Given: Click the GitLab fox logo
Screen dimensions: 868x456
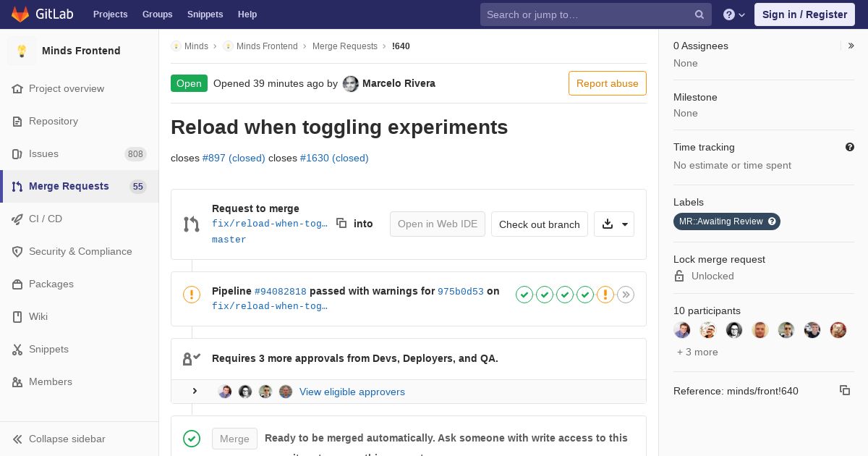Looking at the screenshot, I should point(20,14).
